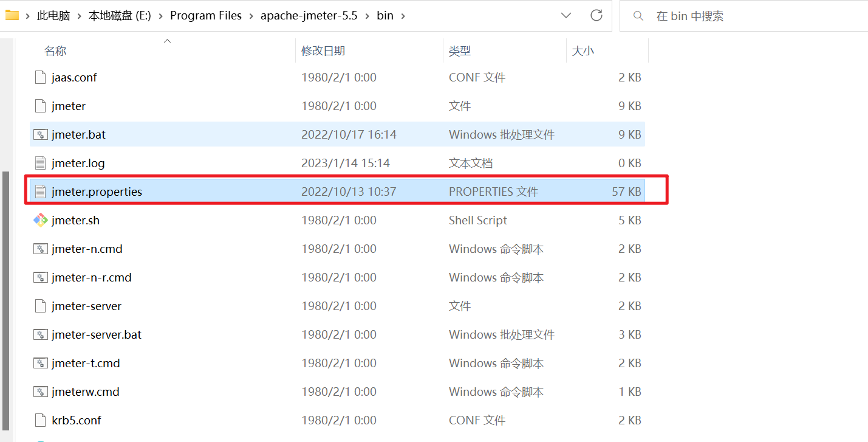The image size is (868, 442).
Task: Select the jmeter file name
Action: (69, 106)
